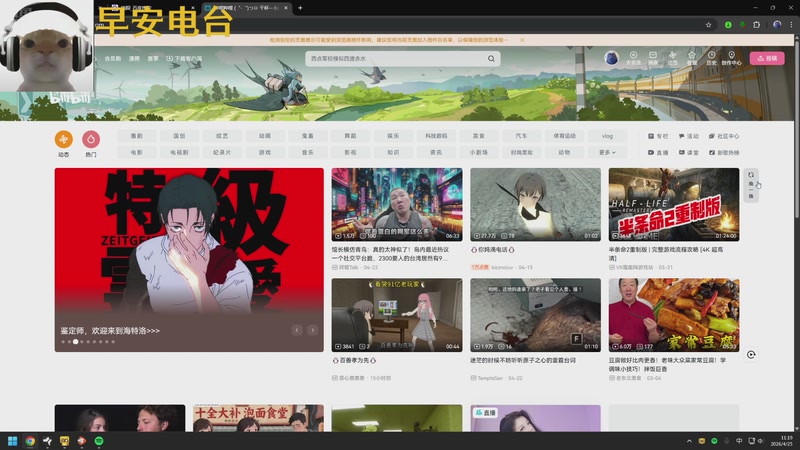Focus the Bilibili search input field
Viewport: 800px width, 450px height.
click(396, 59)
